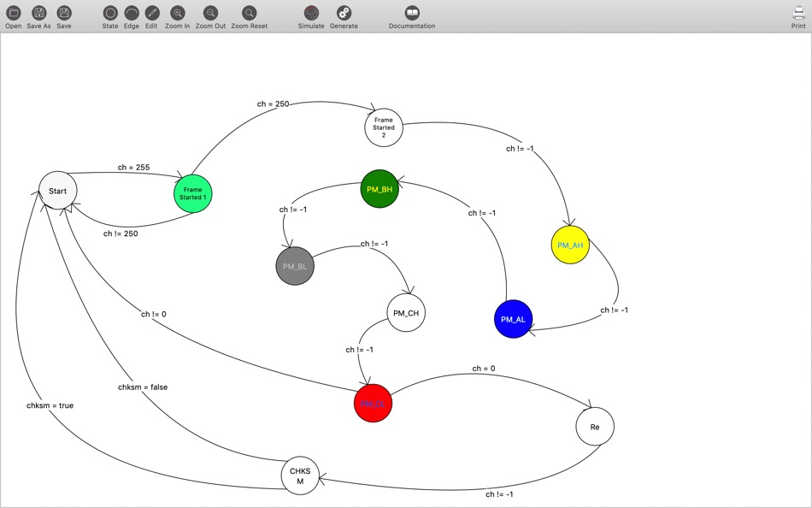Print the diagram
The image size is (812, 508).
(798, 13)
